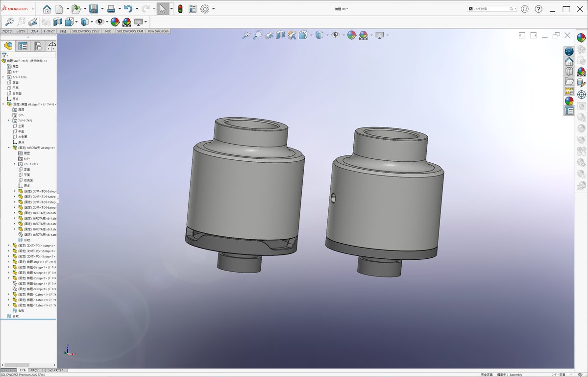Open the Help question mark icon
The height and width of the screenshot is (377, 588).
tap(539, 9)
